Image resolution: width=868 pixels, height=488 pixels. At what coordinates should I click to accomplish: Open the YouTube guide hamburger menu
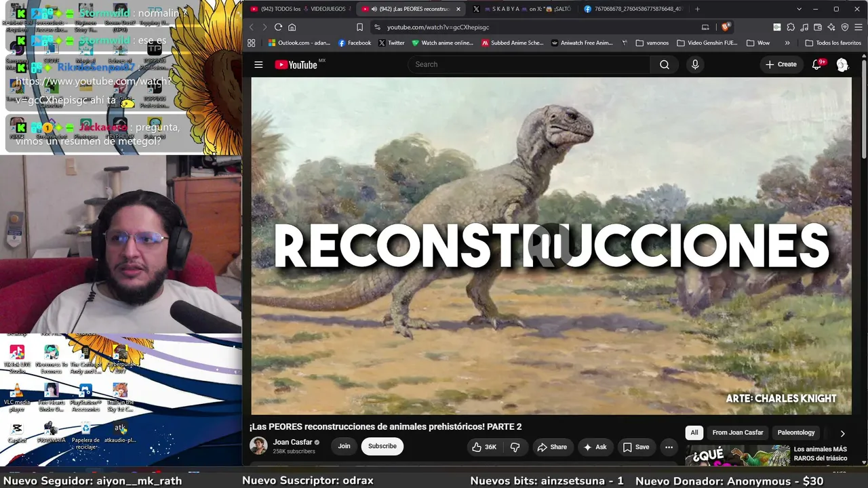pyautogui.click(x=258, y=64)
